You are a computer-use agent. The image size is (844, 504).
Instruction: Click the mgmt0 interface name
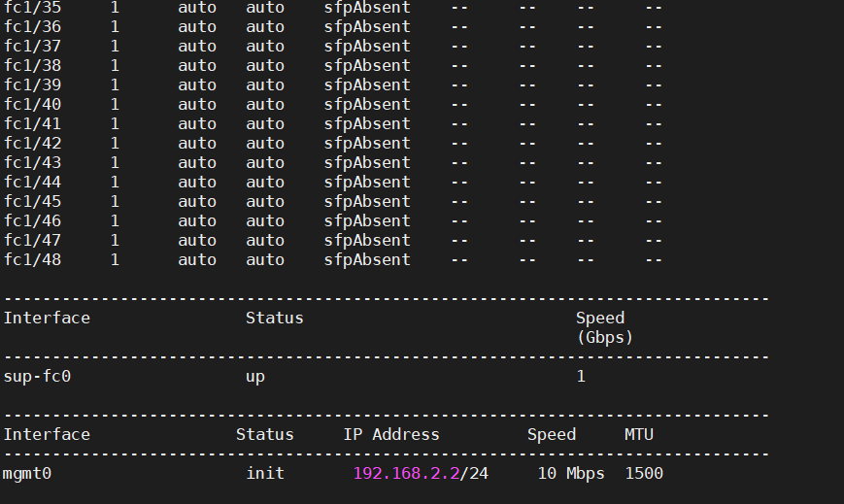point(28,473)
